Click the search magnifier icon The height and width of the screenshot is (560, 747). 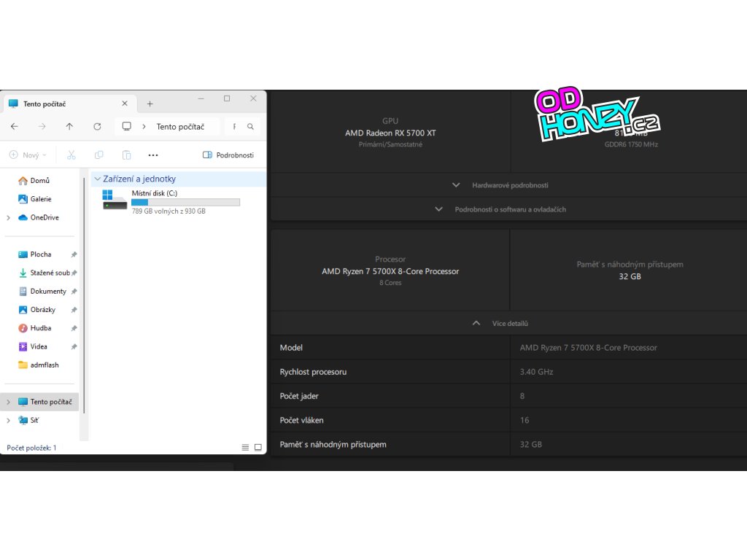point(251,127)
